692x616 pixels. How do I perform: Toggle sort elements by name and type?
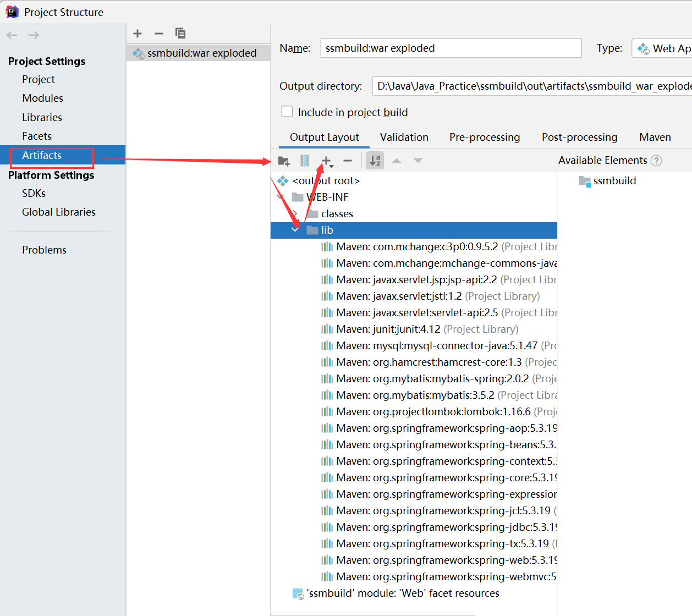(x=375, y=161)
